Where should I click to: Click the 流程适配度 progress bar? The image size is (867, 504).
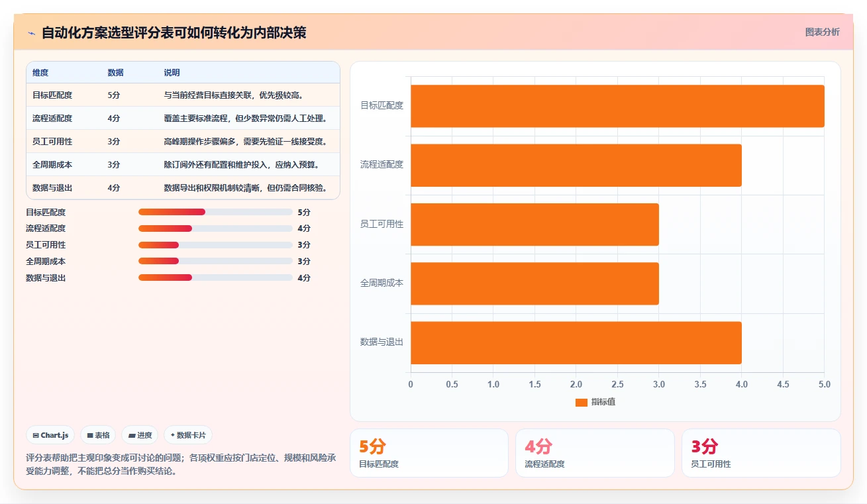215,228
